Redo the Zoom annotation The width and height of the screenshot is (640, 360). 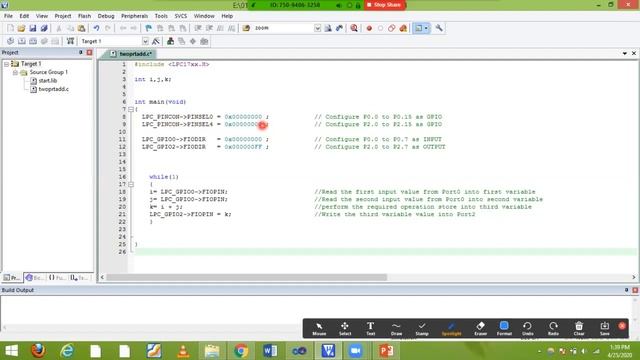(x=553, y=329)
